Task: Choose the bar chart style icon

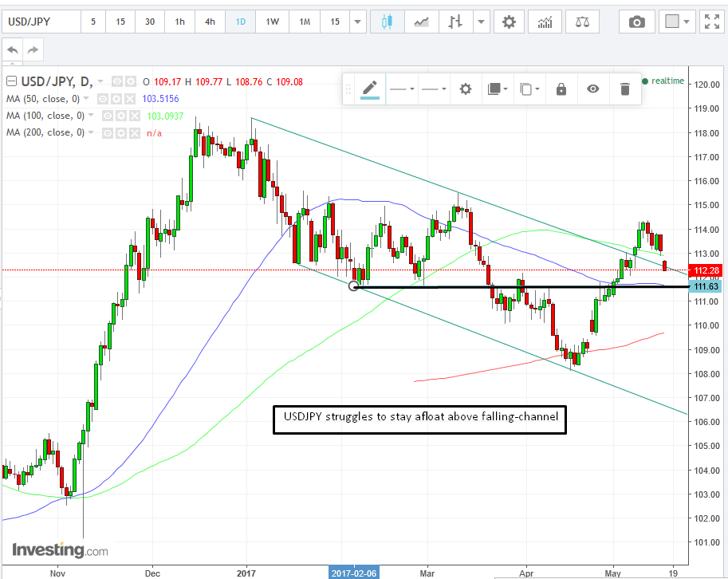Action: pos(455,22)
